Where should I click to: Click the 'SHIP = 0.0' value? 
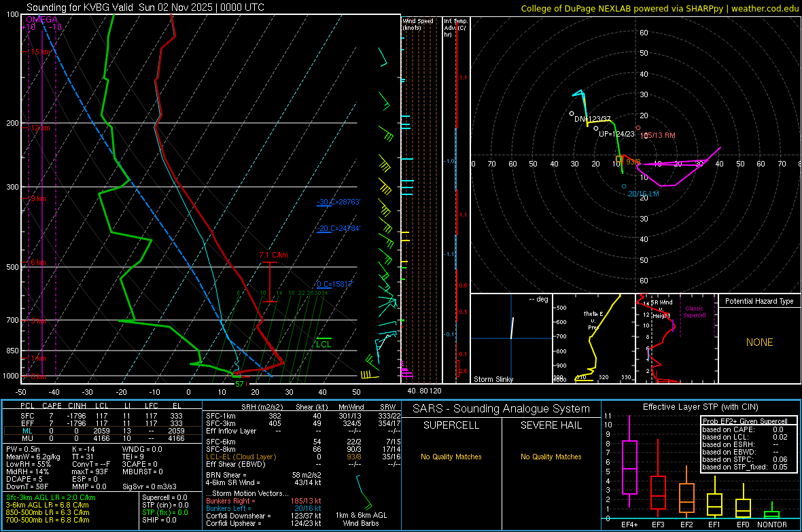click(x=159, y=520)
